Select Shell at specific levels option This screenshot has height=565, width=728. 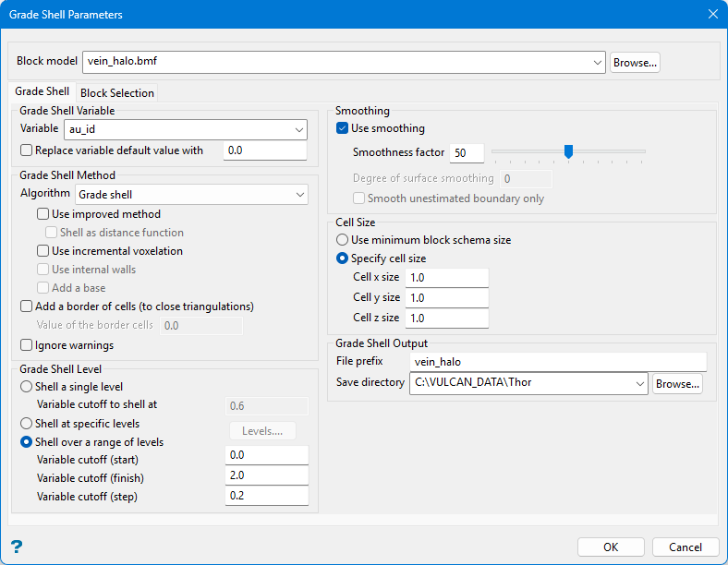pyautogui.click(x=27, y=424)
